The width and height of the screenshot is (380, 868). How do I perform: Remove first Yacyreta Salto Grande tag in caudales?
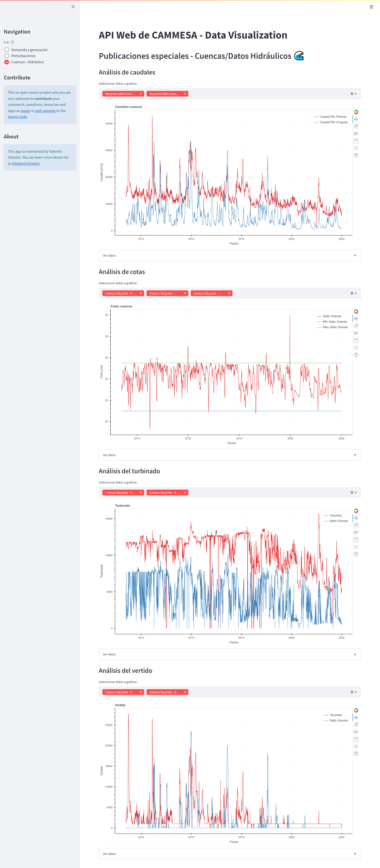pyautogui.click(x=141, y=94)
